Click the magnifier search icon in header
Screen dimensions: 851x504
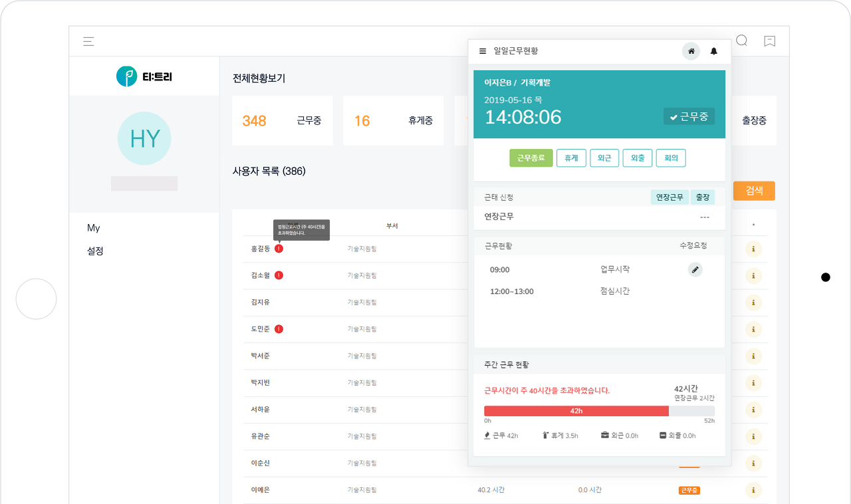coord(742,41)
